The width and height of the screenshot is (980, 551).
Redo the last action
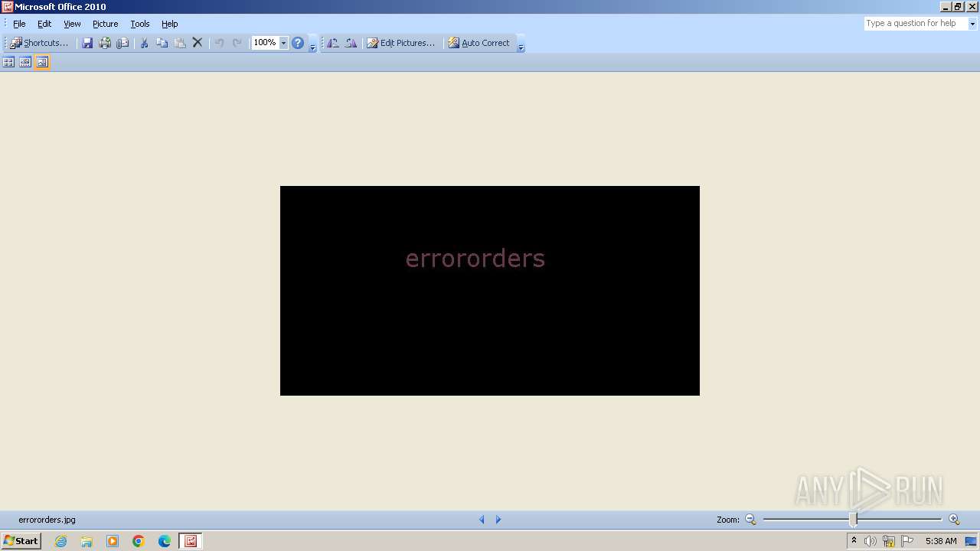click(x=237, y=43)
